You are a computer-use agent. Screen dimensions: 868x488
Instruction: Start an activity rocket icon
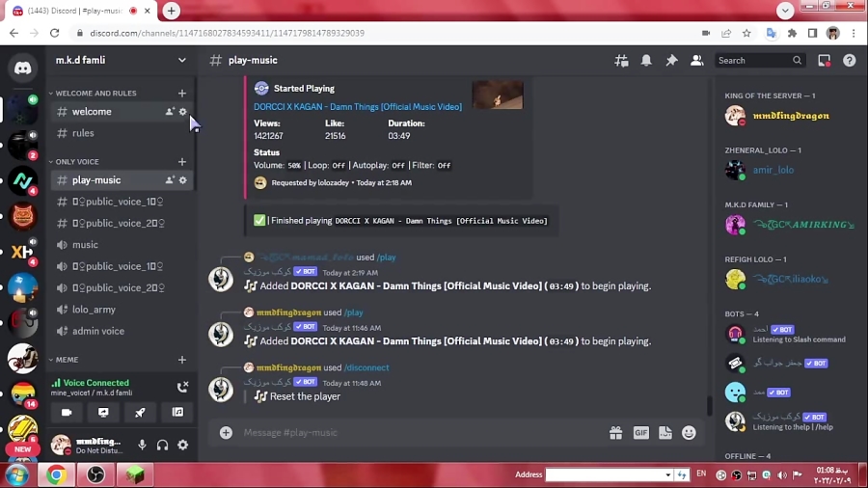[140, 412]
